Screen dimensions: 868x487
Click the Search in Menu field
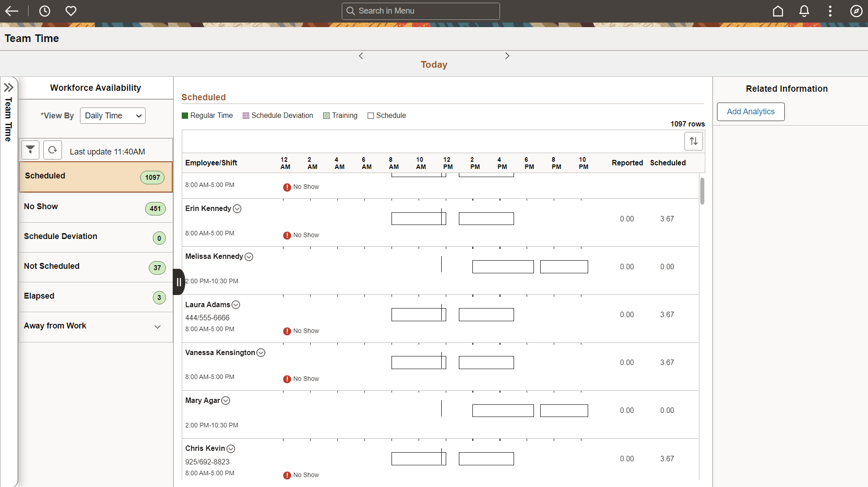click(421, 11)
